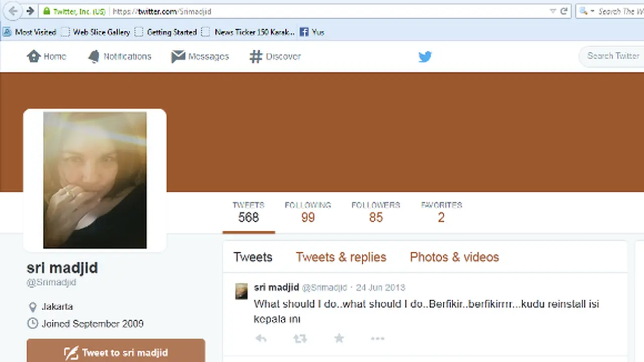Select the Tweets timeline tab

point(253,257)
